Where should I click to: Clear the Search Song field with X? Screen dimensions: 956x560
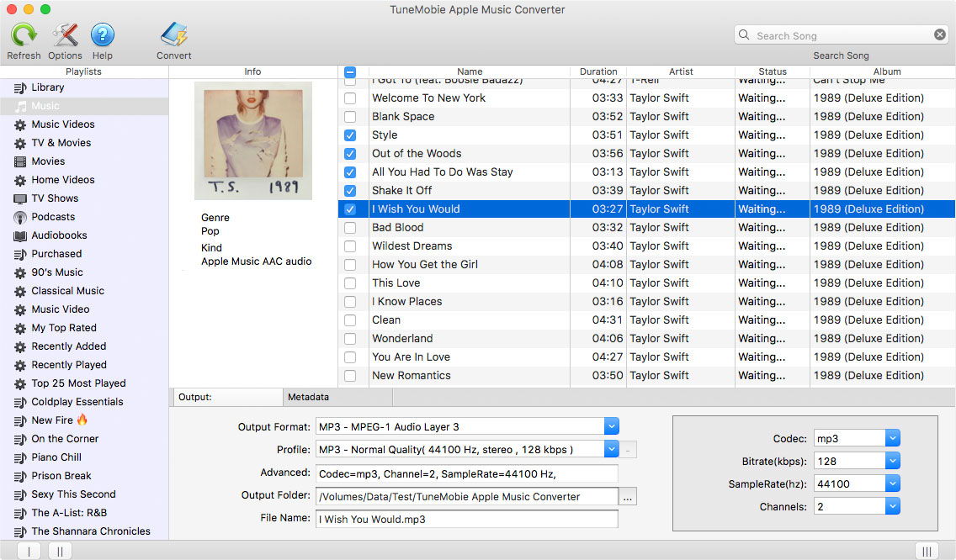pos(940,34)
